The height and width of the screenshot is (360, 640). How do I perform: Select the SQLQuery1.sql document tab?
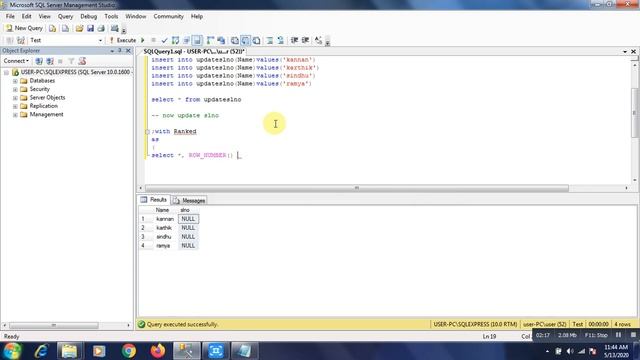click(193, 51)
